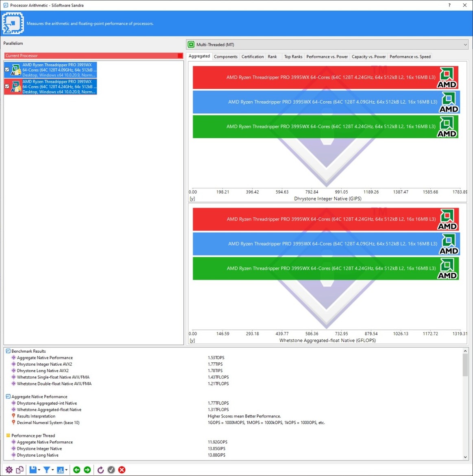The image size is (473, 476).
Task: Click AMD logo on green Whetstone chart bar
Action: 447,269
